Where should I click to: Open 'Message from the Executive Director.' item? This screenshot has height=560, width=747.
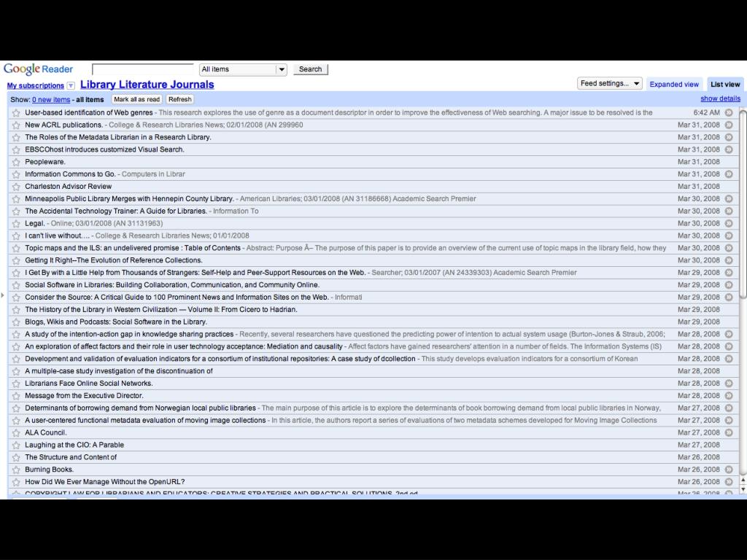pos(85,396)
